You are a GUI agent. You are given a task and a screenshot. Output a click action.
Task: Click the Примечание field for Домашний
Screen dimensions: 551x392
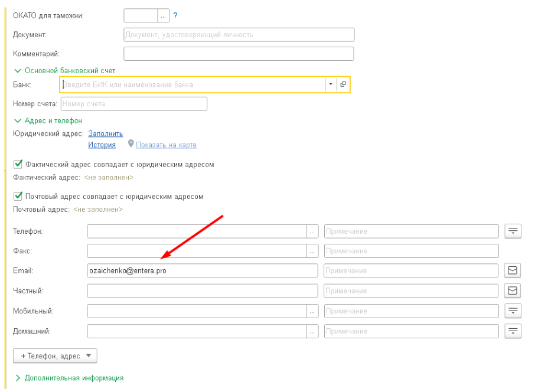(412, 331)
